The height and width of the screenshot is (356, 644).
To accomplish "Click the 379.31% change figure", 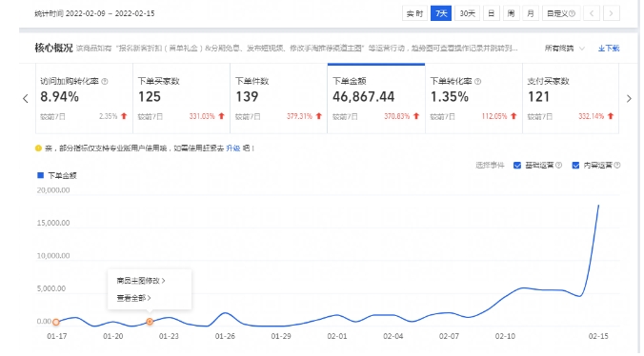I will (299, 116).
